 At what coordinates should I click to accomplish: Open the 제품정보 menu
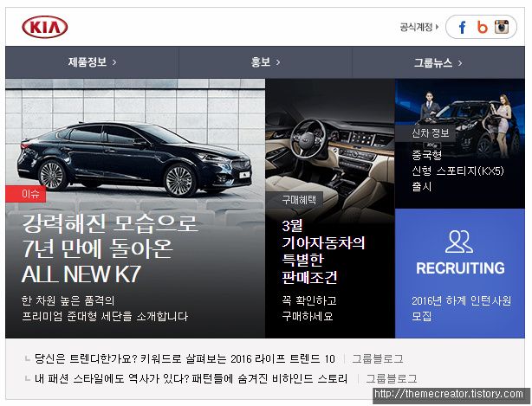pos(93,62)
